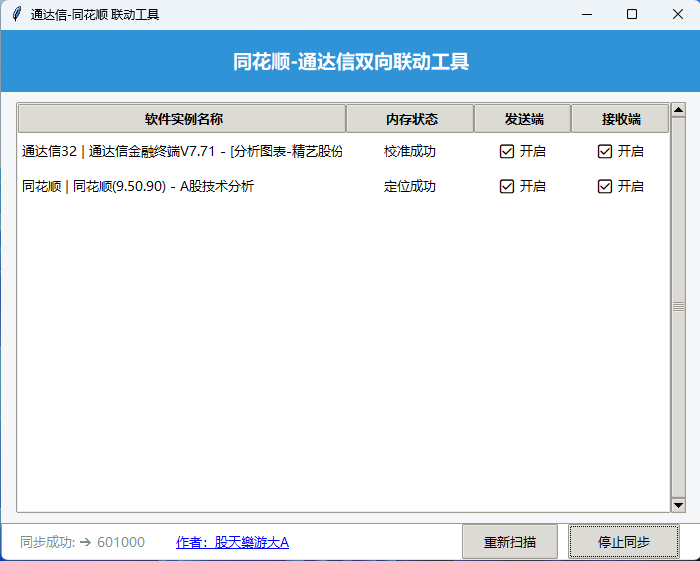
Task: Click the 停止同步 button
Action: [624, 542]
